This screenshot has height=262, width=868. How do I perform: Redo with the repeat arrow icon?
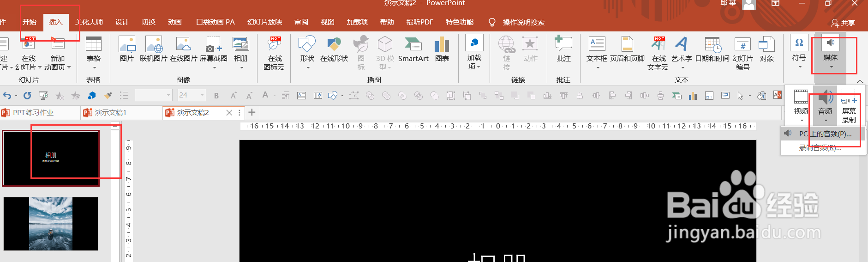[27, 96]
